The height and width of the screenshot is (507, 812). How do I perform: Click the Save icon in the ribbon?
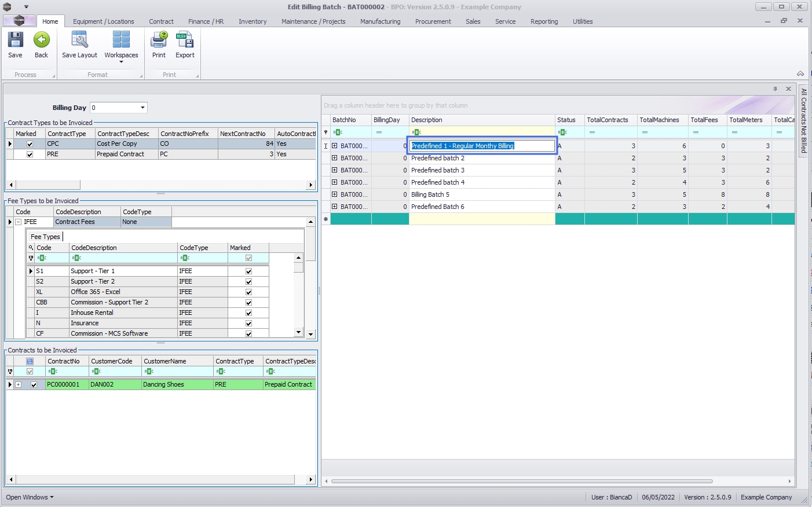[15, 41]
